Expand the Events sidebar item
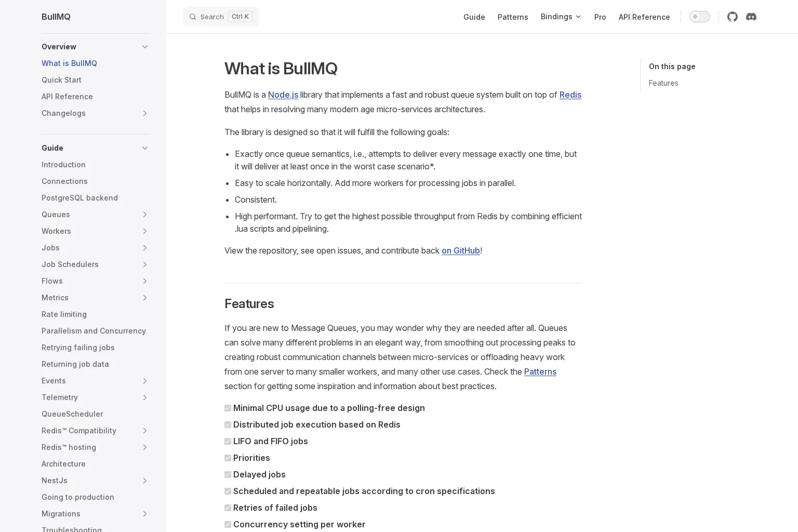This screenshot has width=798, height=532. [x=145, y=381]
